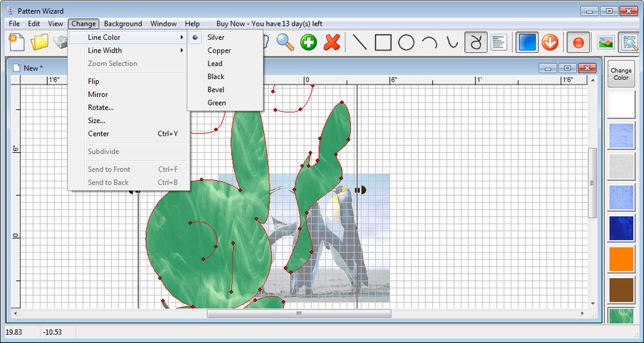644x343 pixels.
Task: Pick the orange color swatch
Action: click(621, 259)
